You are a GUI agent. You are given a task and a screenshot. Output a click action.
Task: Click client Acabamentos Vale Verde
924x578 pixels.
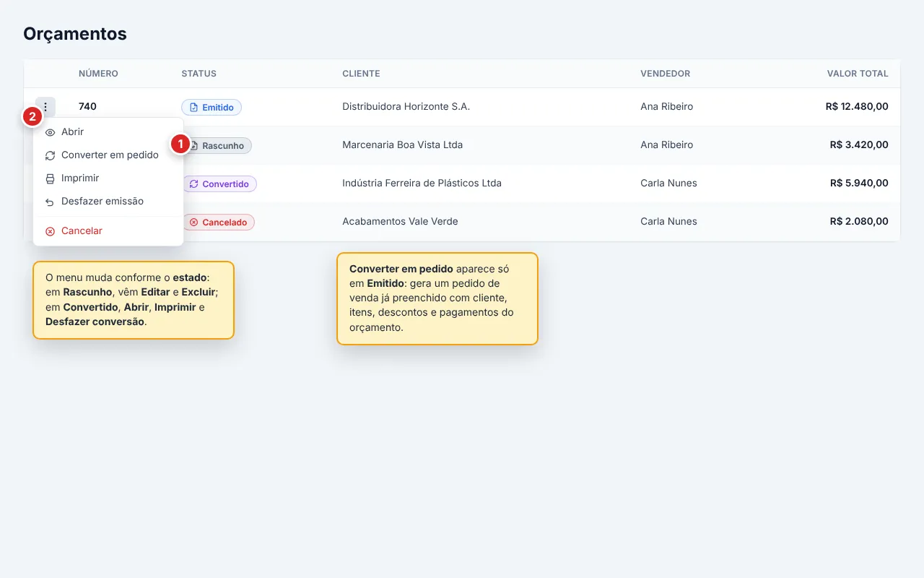(x=400, y=222)
